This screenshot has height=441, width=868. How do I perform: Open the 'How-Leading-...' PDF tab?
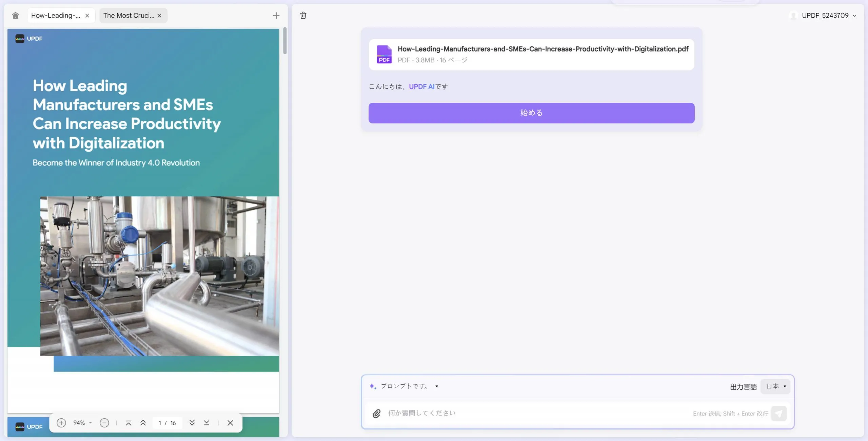click(x=56, y=15)
